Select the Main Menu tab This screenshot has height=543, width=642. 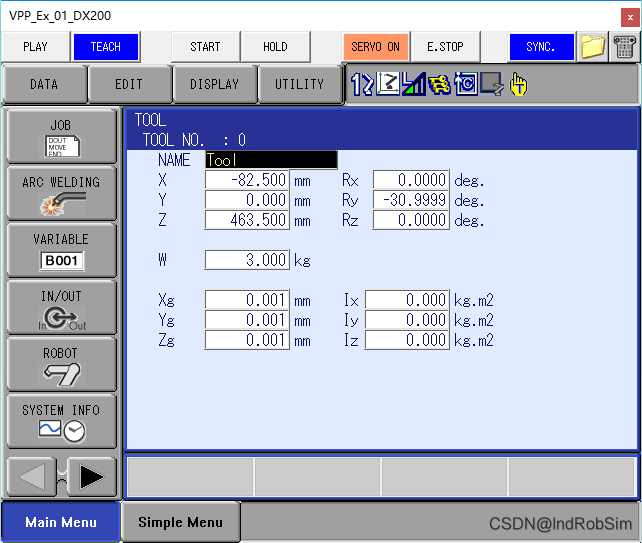tap(61, 522)
